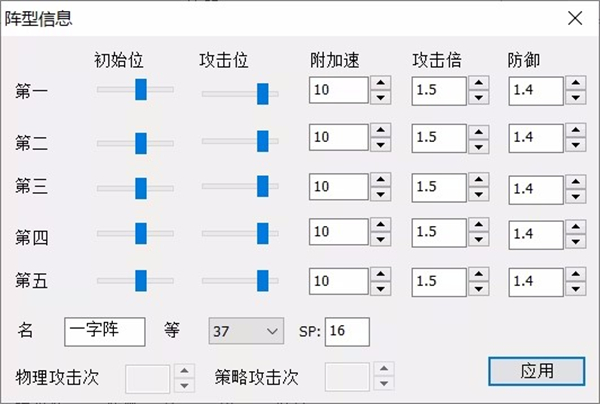Click 初始位 slider handle for 第一
The height and width of the screenshot is (404, 600).
pyautogui.click(x=141, y=90)
